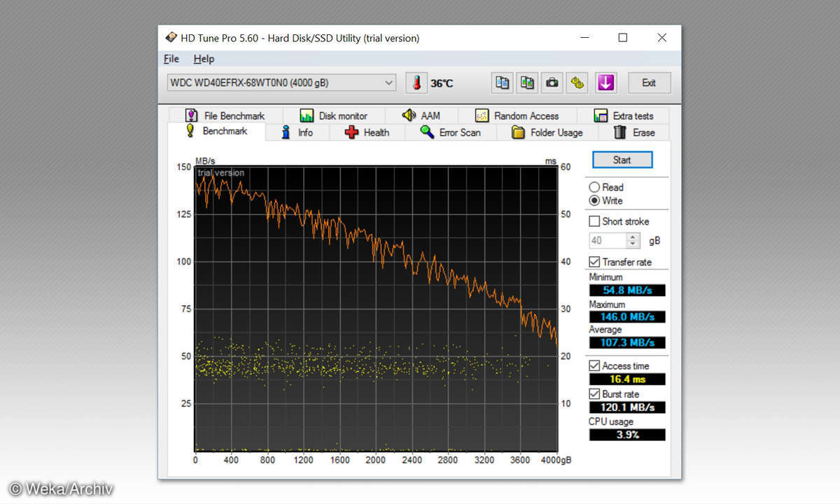840x504 pixels.
Task: Enable the Short stroke checkbox
Action: pyautogui.click(x=594, y=221)
